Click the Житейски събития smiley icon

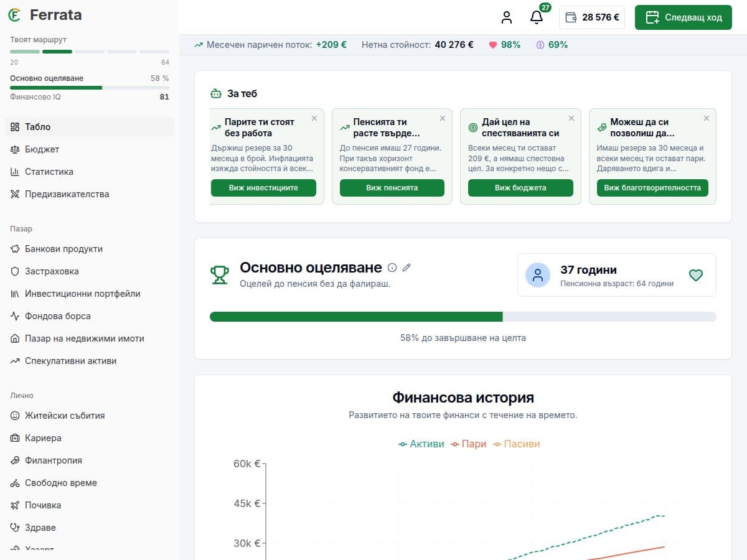[16, 416]
